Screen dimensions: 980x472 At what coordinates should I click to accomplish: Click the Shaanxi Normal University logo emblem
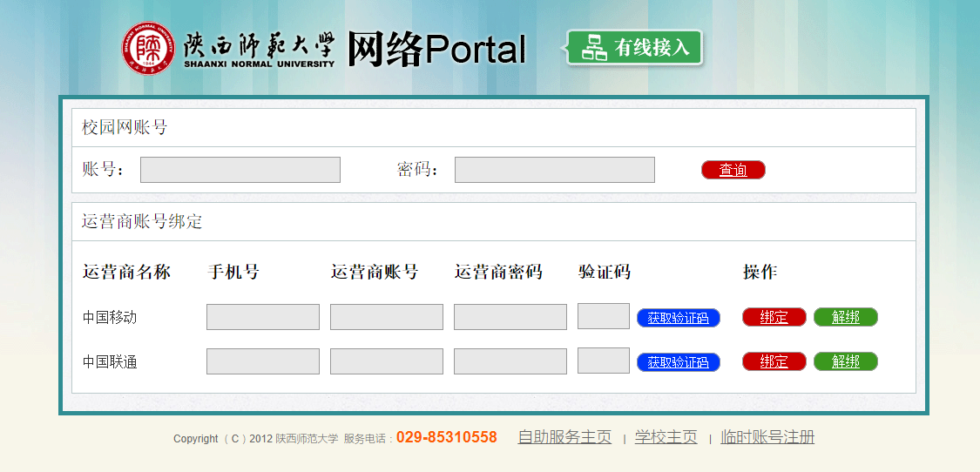tap(148, 46)
